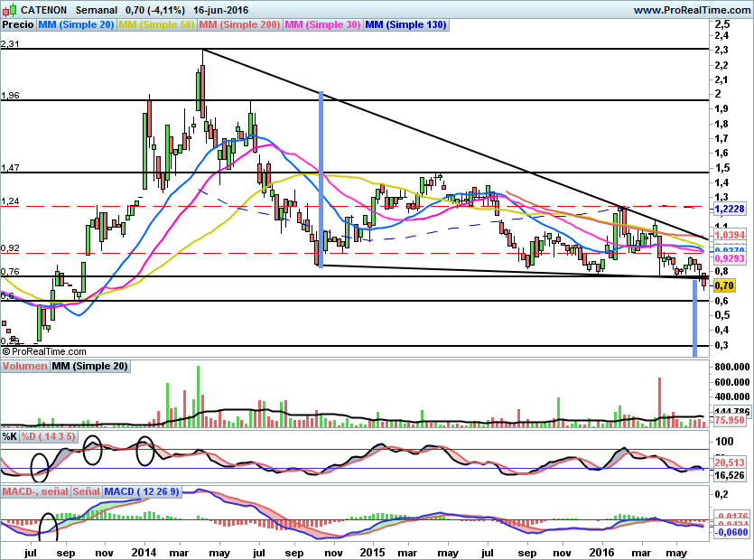Click the Señal signal label

87,491
